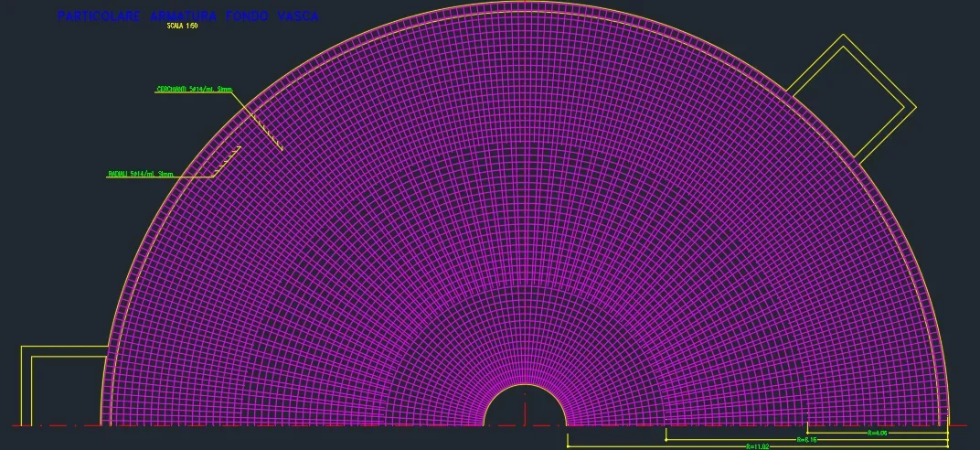Select the blue title text PARTICOLARE ARMATURA FONDO VASCA
Viewport: 980px width, 450px height.
pyautogui.click(x=187, y=16)
